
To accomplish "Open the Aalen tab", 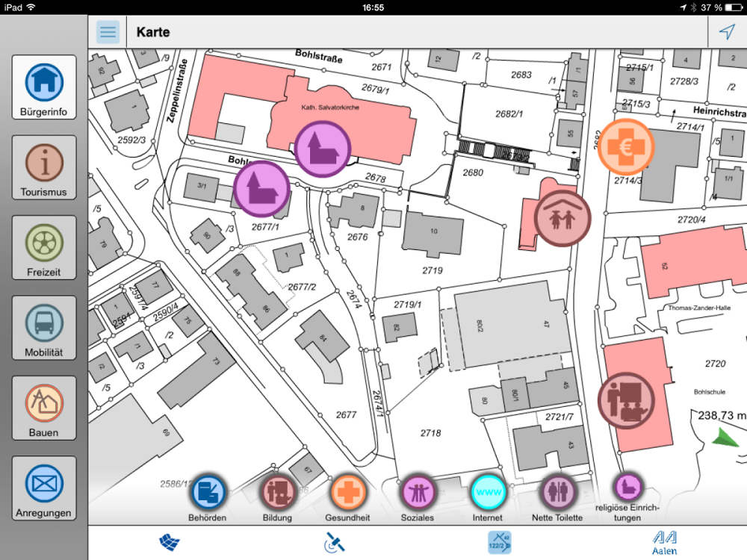I will click(663, 543).
